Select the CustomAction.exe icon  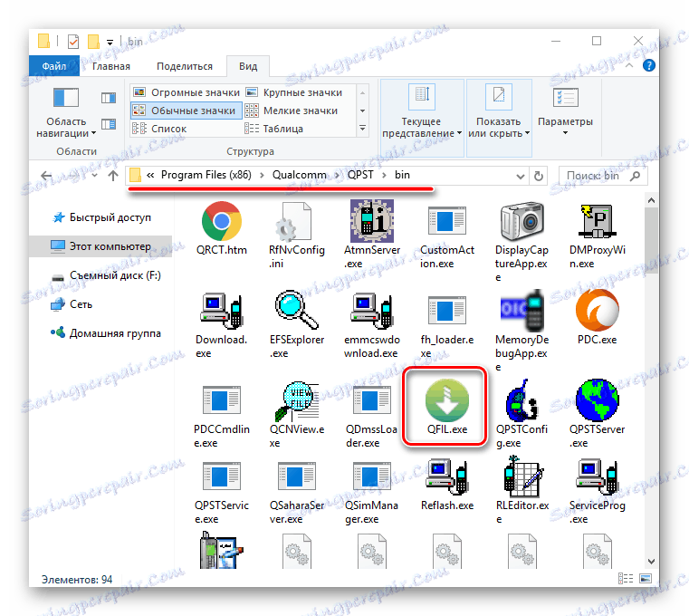[447, 221]
